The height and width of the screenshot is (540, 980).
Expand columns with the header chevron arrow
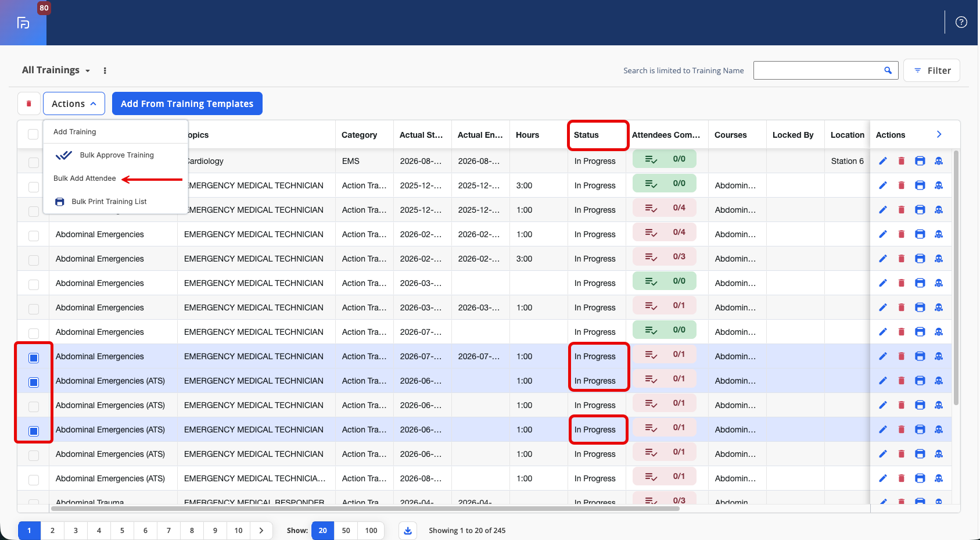[939, 134]
